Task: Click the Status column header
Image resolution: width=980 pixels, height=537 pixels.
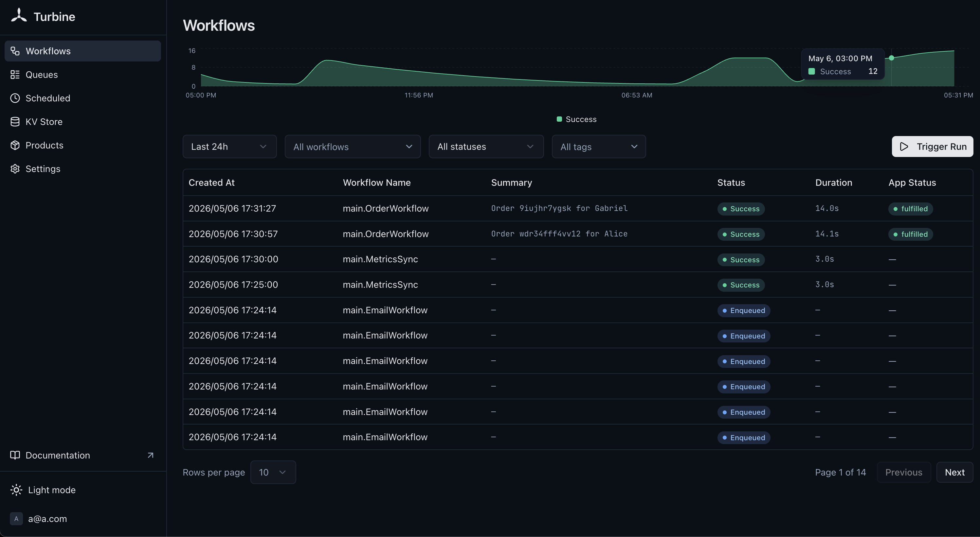Action: point(731,183)
